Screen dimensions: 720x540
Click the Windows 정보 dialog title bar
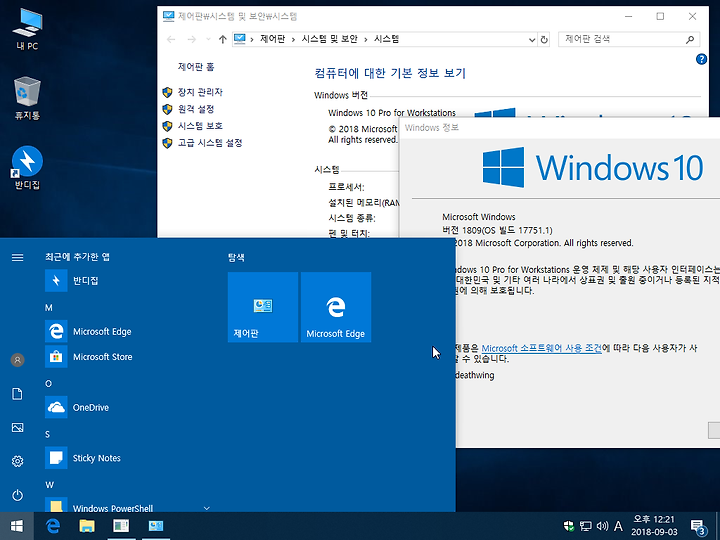560,128
